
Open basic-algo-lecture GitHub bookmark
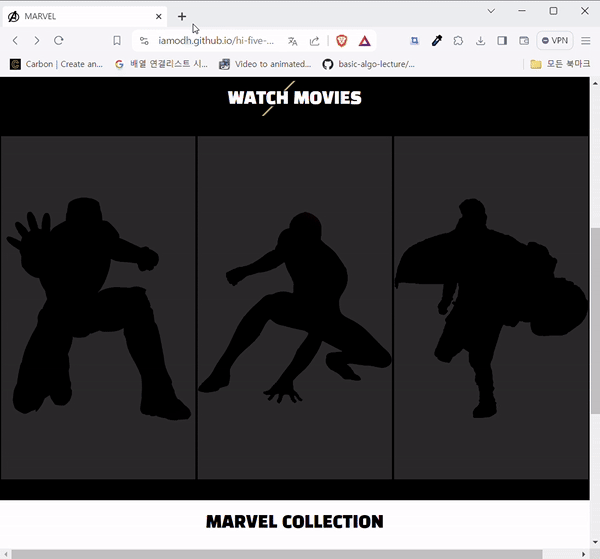point(368,64)
